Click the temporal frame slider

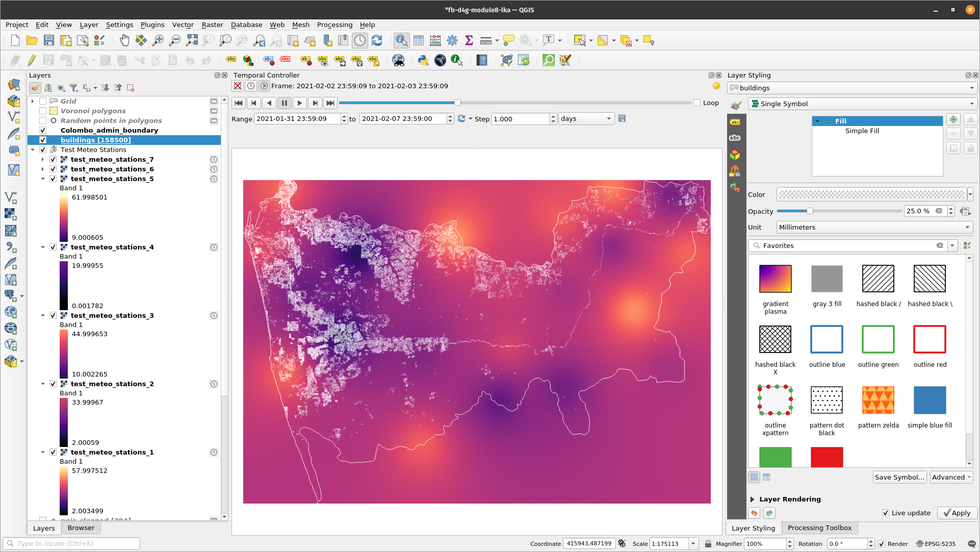click(515, 103)
